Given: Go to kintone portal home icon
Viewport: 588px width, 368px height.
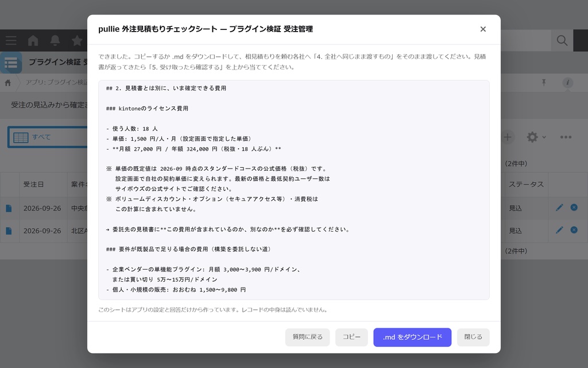Looking at the screenshot, I should click(33, 41).
